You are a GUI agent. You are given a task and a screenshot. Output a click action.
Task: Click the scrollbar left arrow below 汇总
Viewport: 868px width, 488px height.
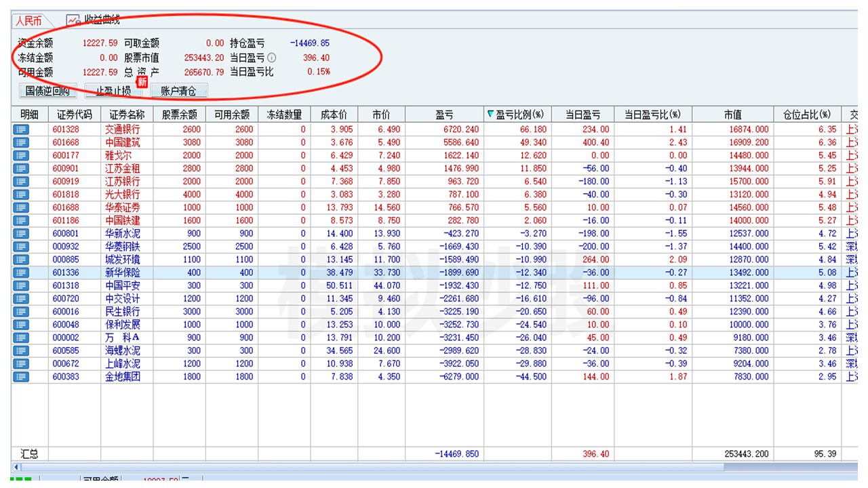16,467
